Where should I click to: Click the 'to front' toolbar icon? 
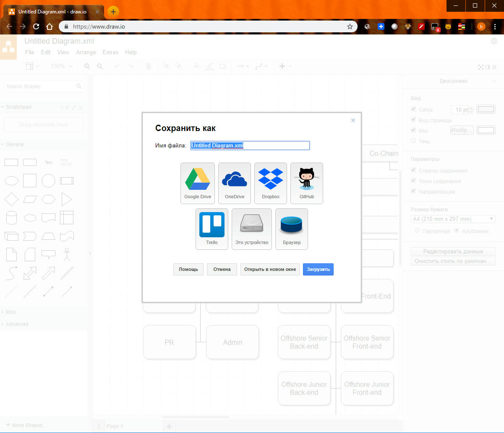166,66
